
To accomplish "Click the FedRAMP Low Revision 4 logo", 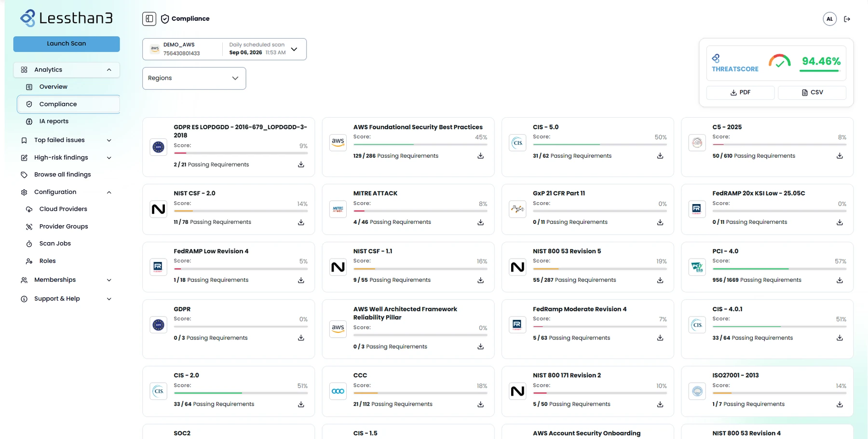I will [158, 267].
